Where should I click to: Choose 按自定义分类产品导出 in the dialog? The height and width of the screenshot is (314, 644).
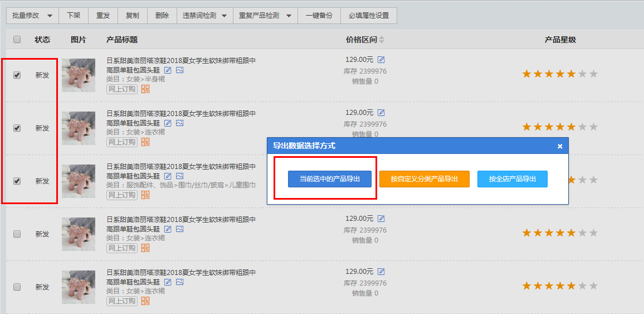[425, 179]
